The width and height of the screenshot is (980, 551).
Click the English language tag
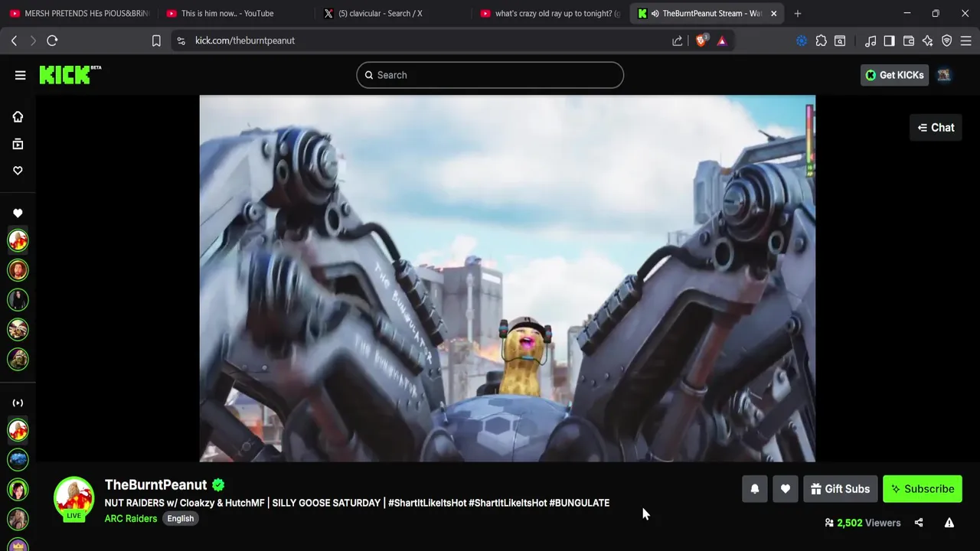click(x=181, y=518)
